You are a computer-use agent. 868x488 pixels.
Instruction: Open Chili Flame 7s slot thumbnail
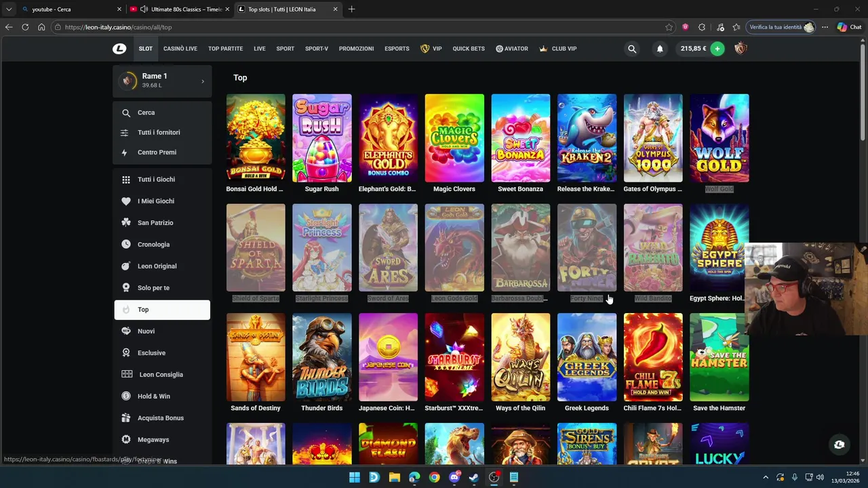pos(653,357)
